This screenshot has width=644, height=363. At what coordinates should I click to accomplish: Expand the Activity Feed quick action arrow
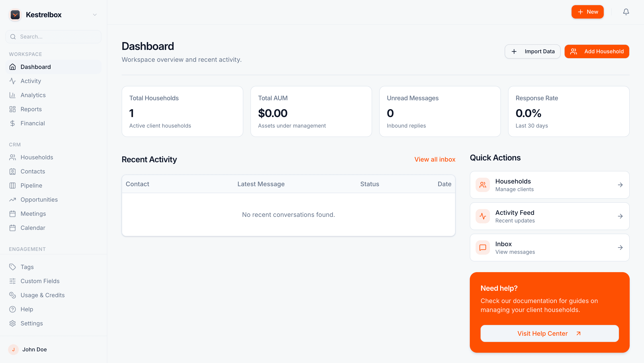pos(621,216)
